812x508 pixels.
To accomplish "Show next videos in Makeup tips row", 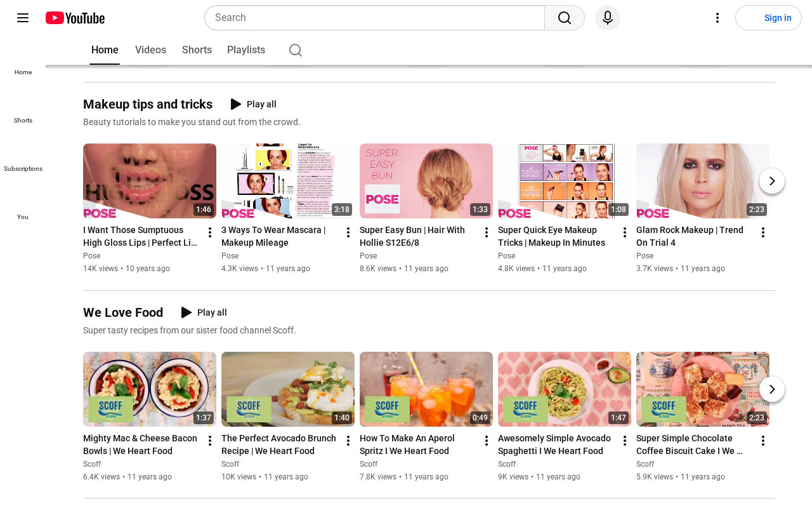I will click(x=772, y=181).
